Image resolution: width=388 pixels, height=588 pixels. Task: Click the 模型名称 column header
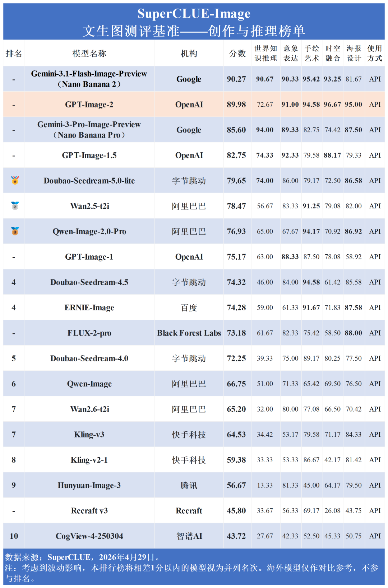pos(89,54)
